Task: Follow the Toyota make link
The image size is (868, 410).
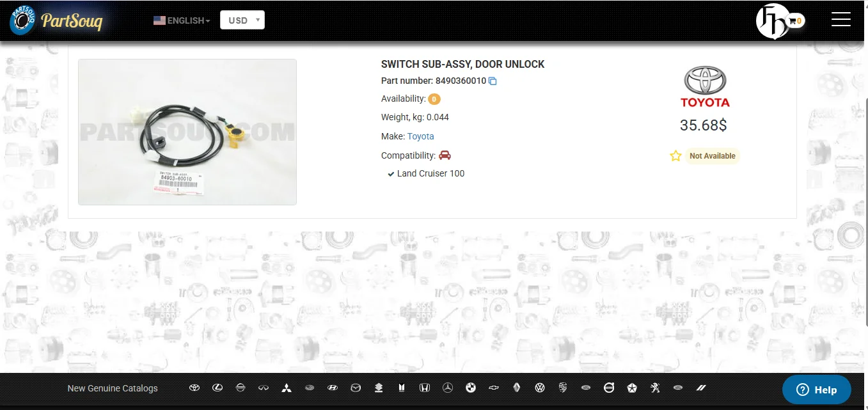Action: 420,136
